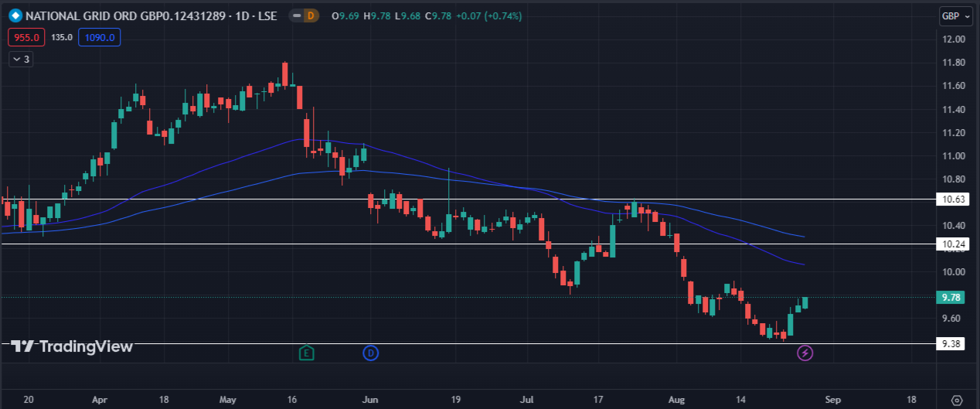Click the 11.60 price scale label
Viewport: 980px width, 409px height.
pyautogui.click(x=953, y=86)
